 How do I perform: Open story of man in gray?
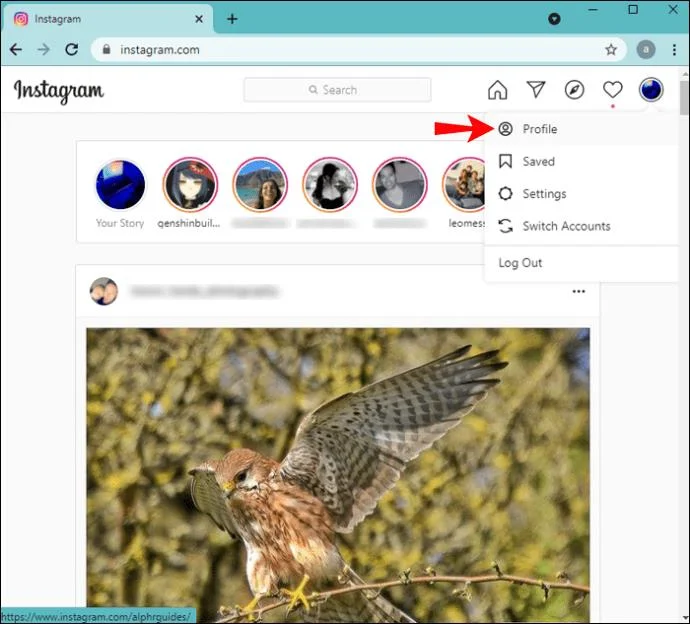pos(400,185)
